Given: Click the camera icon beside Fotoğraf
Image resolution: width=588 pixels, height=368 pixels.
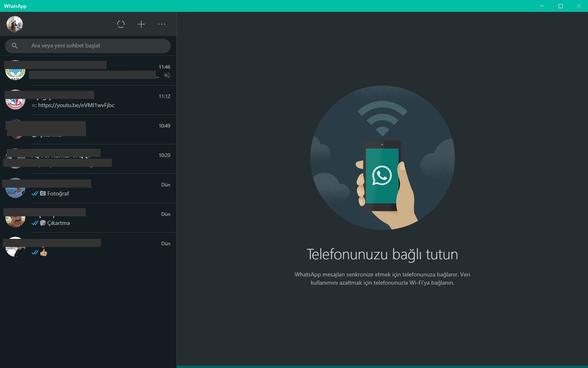Looking at the screenshot, I should 43,193.
